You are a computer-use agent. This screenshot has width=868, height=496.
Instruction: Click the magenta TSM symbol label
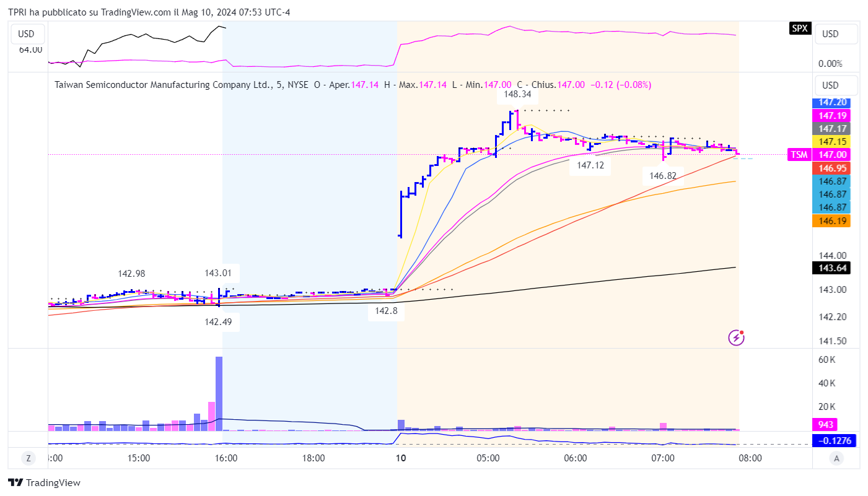[799, 155]
